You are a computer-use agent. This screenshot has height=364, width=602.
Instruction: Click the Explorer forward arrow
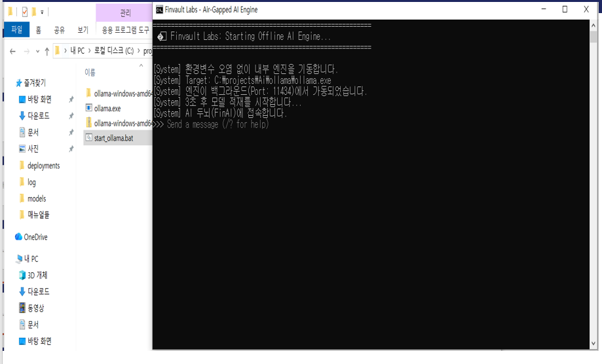click(26, 51)
